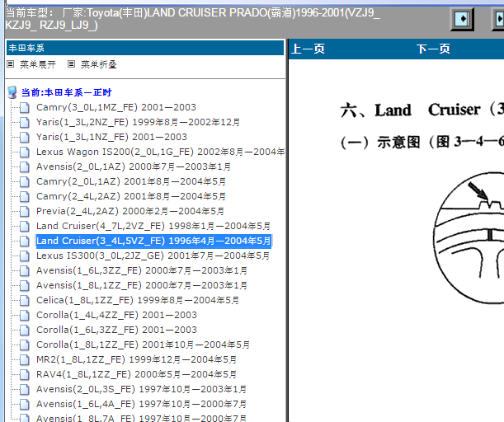Click page icon of Lexus Wagon IS200 entry

tap(25, 152)
